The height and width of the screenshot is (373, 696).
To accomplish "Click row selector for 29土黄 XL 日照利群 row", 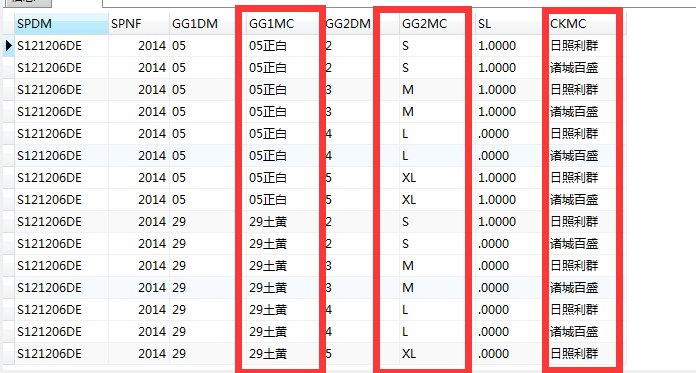I will (8, 353).
